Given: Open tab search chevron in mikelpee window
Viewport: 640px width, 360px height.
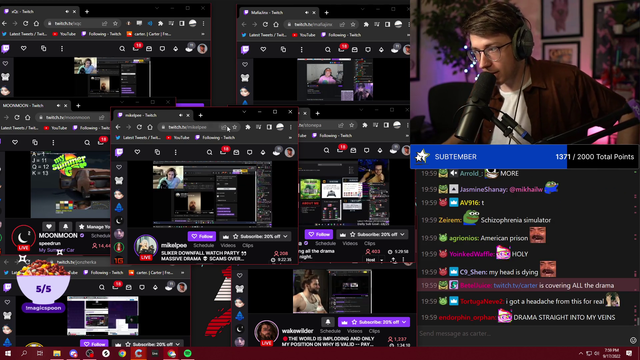Looking at the screenshot, I should 244,112.
